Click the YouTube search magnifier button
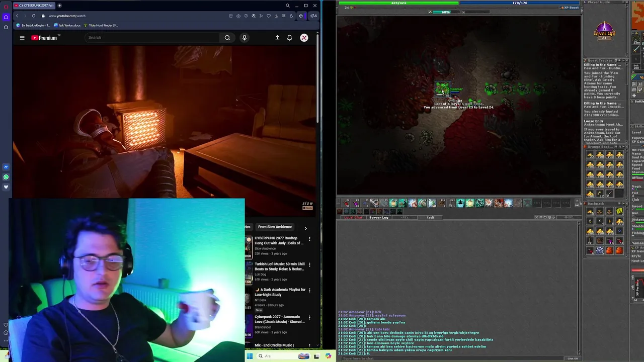Viewport: 644px width, 362px height. [227, 38]
